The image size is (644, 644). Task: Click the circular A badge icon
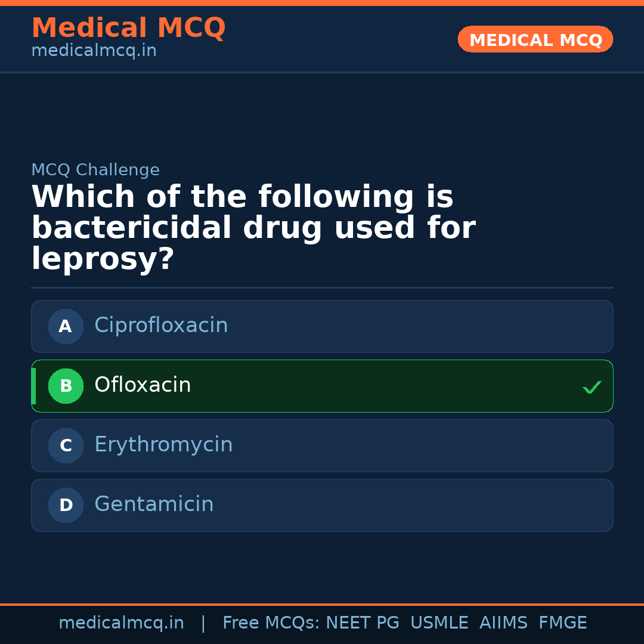(66, 326)
